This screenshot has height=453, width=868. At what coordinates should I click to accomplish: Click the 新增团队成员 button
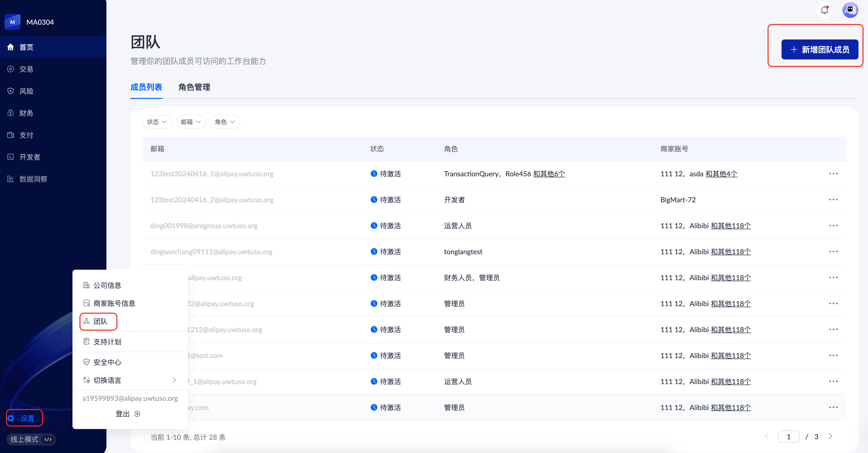coord(820,49)
